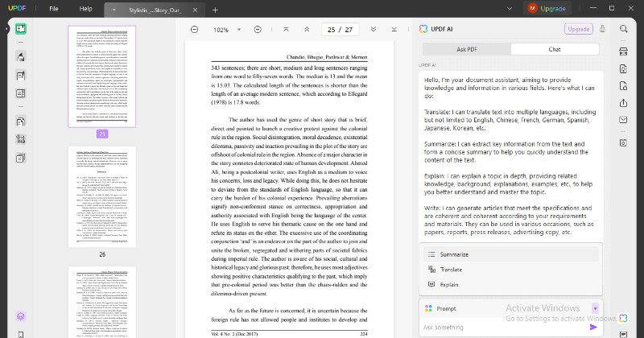Zoom in with the plus icon
The image size is (644, 338).
[258, 30]
